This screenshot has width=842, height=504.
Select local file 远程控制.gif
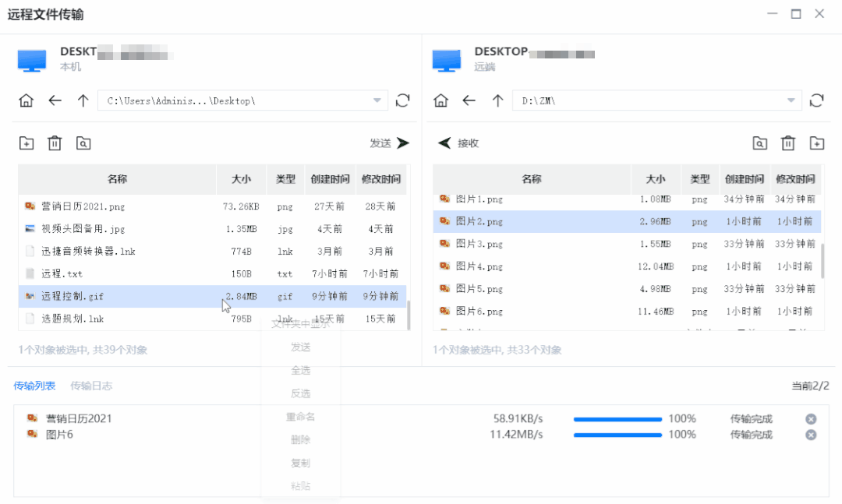[212, 296]
